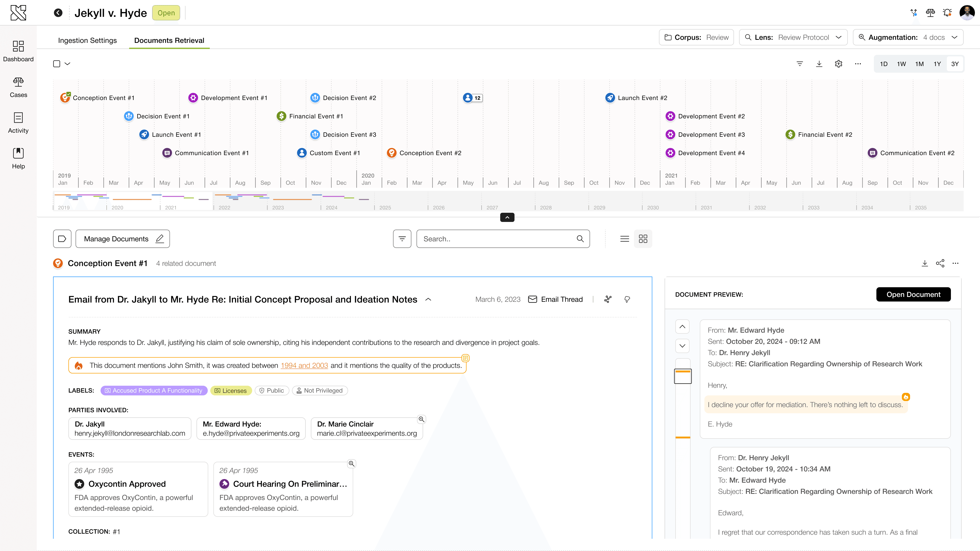Switch to Ingestion Settings tab

coord(87,40)
